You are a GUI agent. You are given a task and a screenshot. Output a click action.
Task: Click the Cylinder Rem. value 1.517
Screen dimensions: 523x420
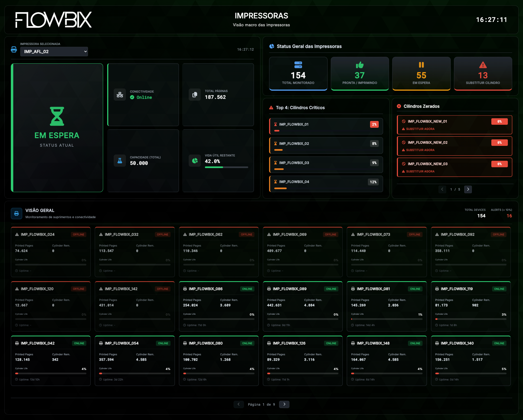(477, 360)
